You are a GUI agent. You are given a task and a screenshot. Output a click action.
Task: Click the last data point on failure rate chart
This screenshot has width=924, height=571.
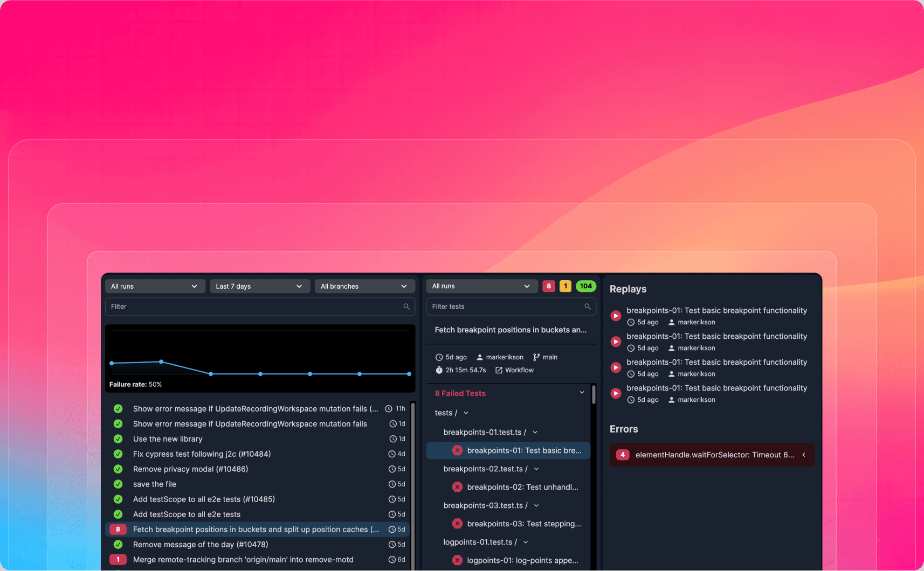(409, 374)
